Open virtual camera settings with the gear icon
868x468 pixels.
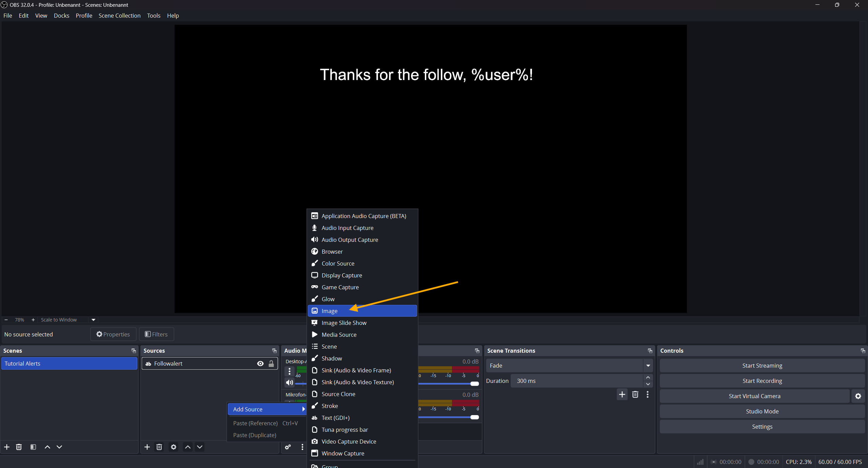pos(858,396)
